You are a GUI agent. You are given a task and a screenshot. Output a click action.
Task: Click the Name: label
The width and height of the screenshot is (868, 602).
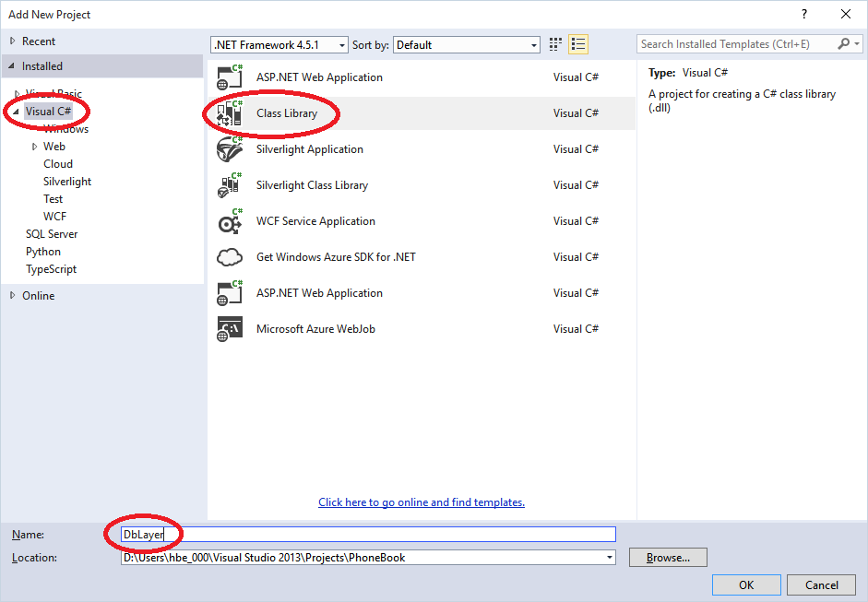[28, 535]
